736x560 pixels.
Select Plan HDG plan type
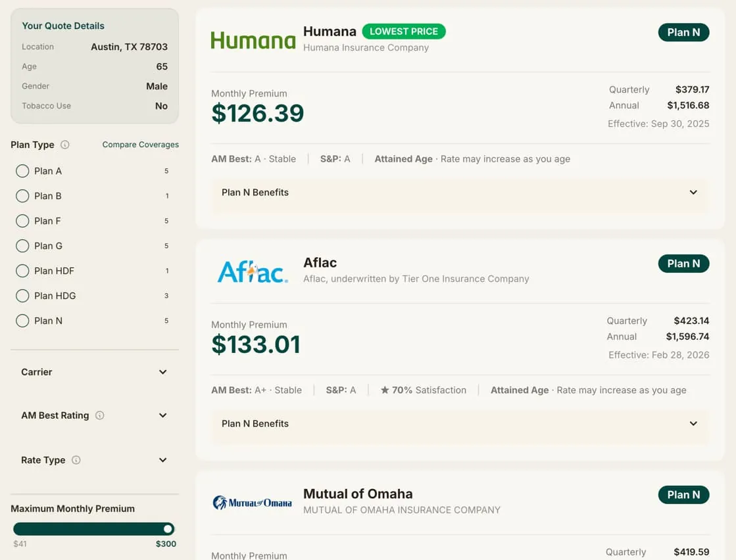[22, 296]
